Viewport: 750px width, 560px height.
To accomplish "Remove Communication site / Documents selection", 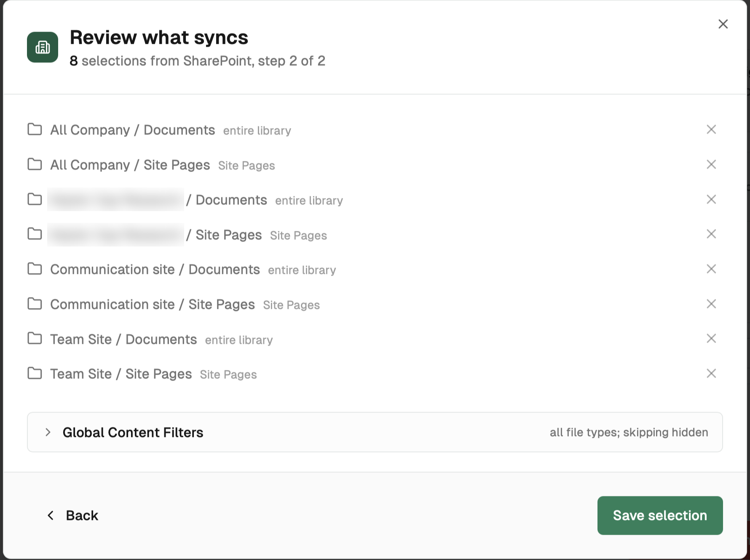I will (711, 269).
